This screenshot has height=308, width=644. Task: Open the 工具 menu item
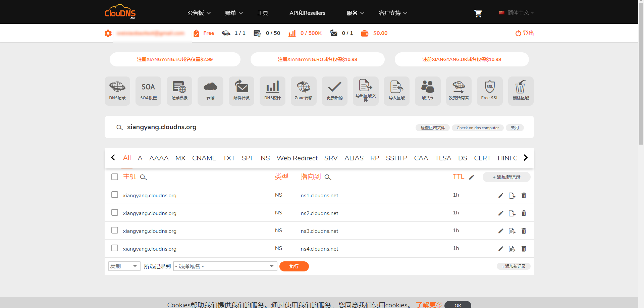coord(263,13)
